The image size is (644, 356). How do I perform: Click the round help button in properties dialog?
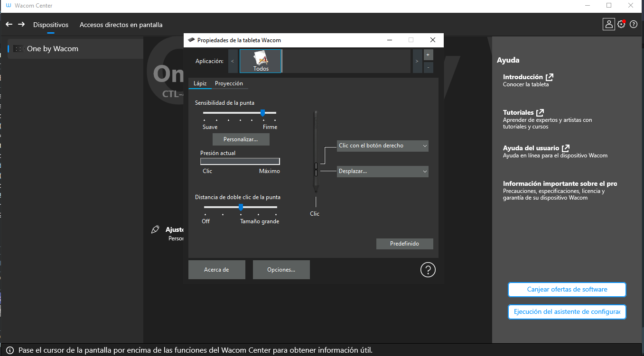(x=428, y=270)
